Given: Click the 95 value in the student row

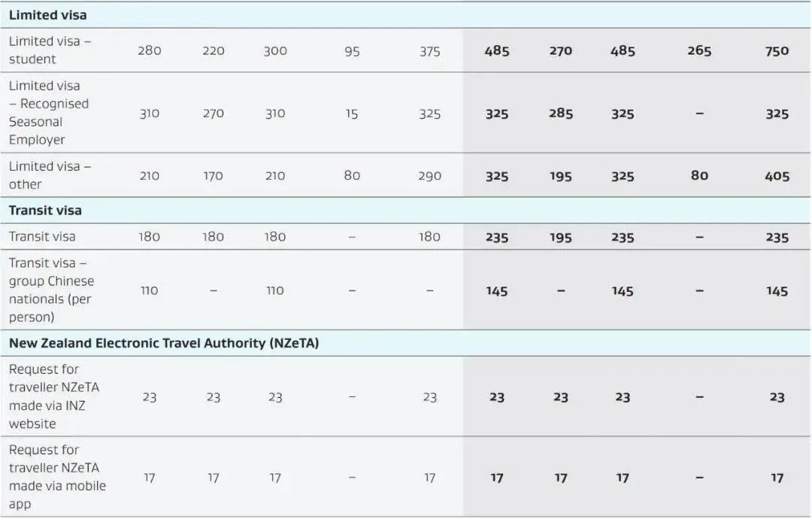Looking at the screenshot, I should click(352, 52).
